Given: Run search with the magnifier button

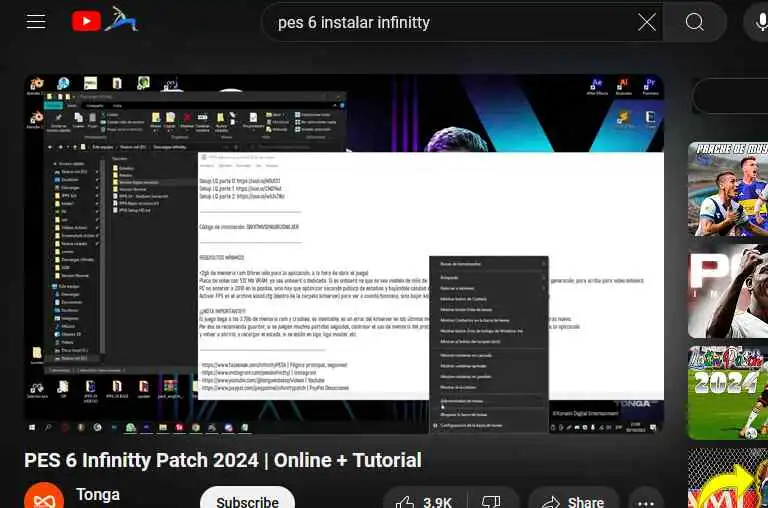Looking at the screenshot, I should (695, 22).
